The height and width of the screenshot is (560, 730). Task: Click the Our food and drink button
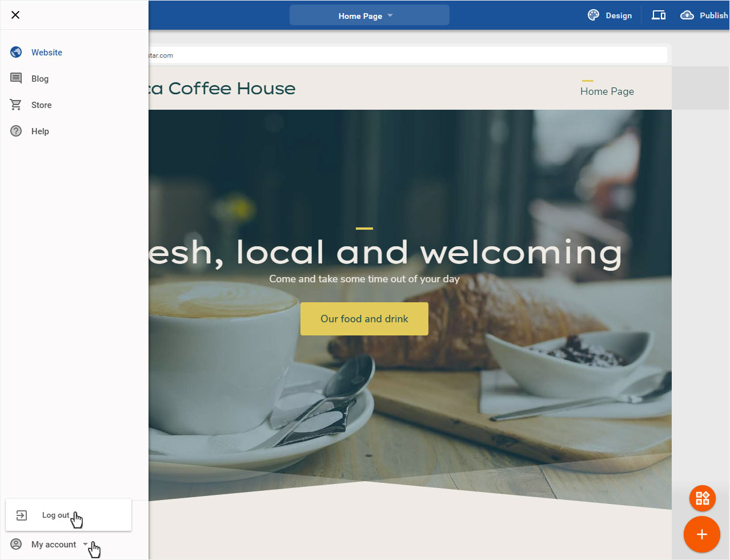[364, 319]
